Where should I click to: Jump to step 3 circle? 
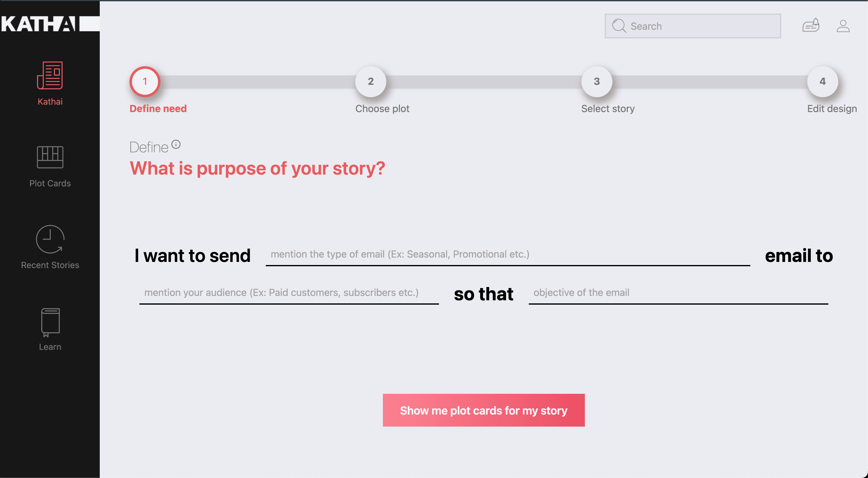(596, 81)
